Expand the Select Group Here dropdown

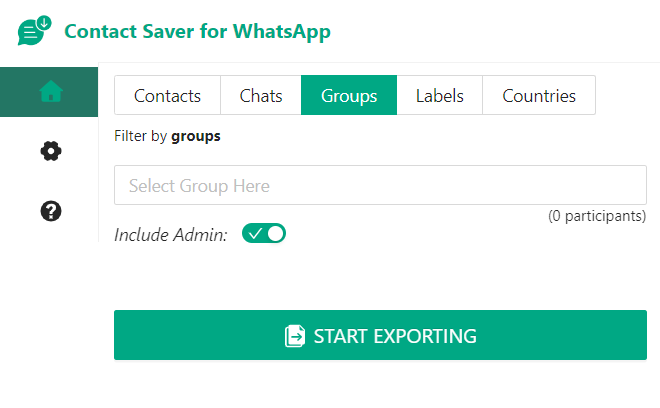(380, 186)
